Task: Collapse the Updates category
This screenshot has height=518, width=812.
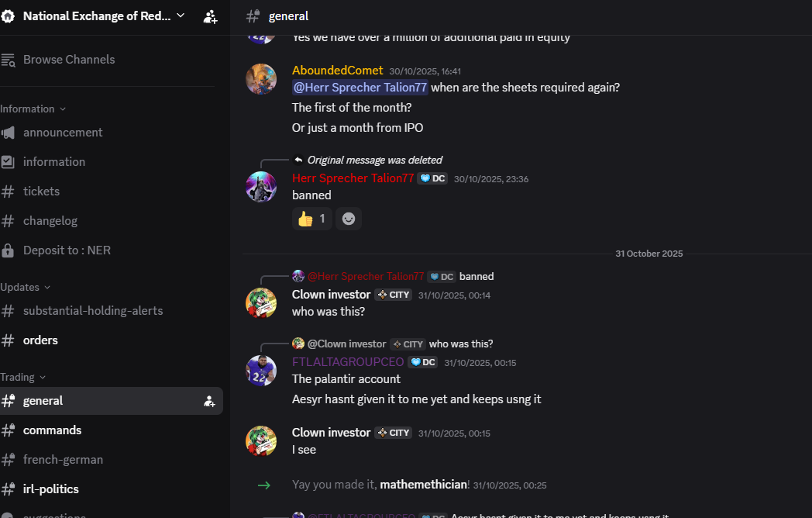Action: pyautogui.click(x=25, y=287)
